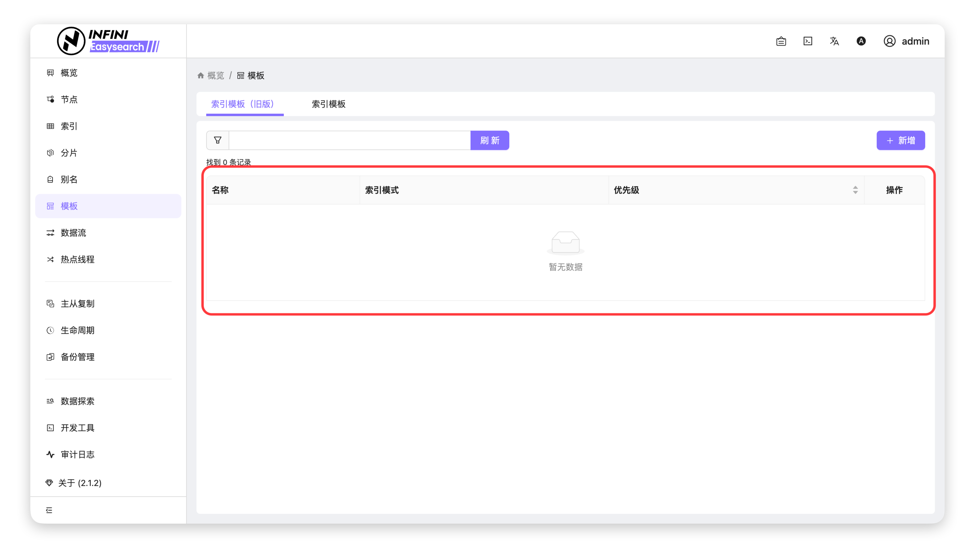
Task: Go to 数据流 data streams page
Action: click(x=73, y=233)
